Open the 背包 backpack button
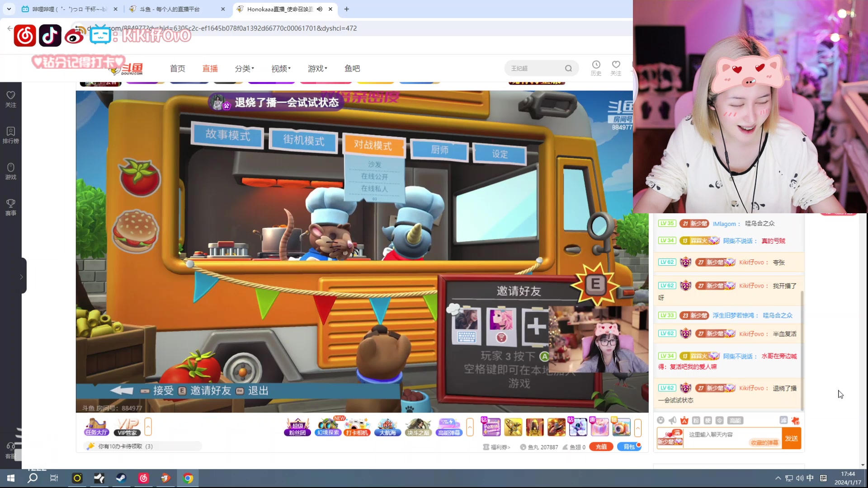This screenshot has width=868, height=488. 629,446
